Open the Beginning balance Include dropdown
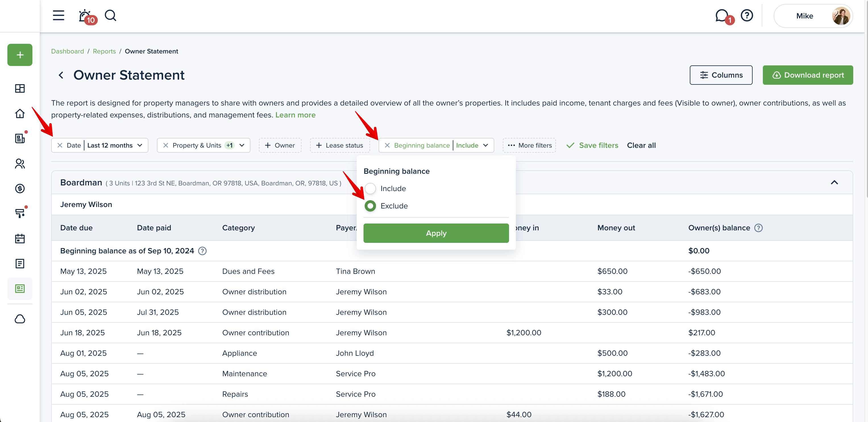The height and width of the screenshot is (422, 868). pos(472,145)
